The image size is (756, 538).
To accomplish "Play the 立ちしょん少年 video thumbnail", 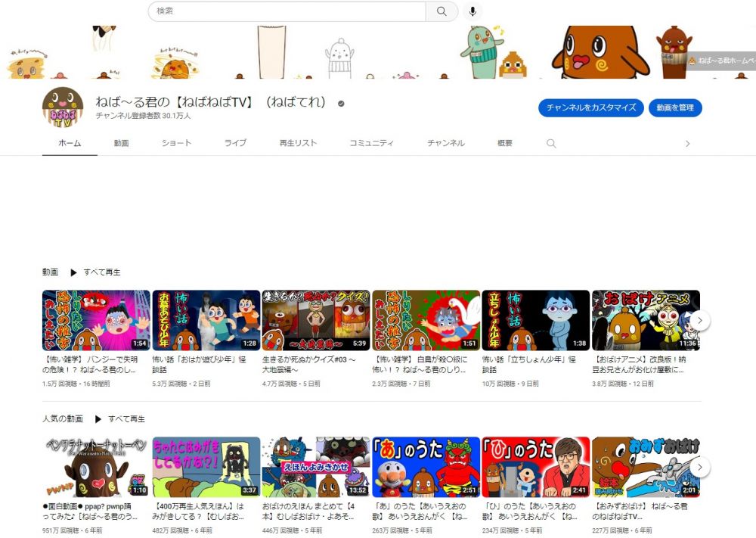I will pyautogui.click(x=536, y=320).
